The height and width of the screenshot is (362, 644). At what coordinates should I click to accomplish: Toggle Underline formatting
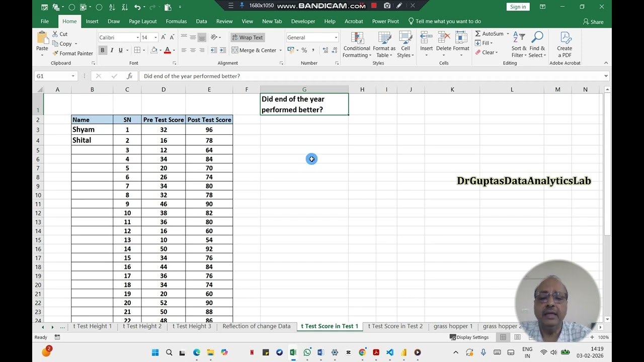[120, 50]
